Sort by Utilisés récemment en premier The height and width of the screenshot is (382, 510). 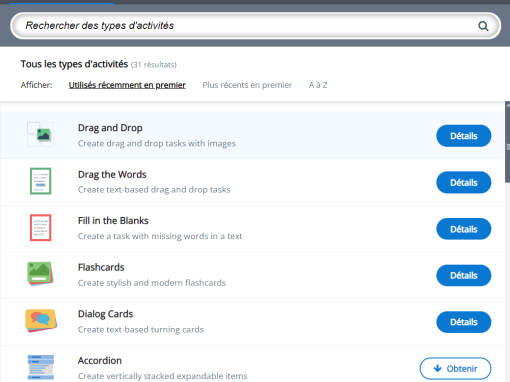pyautogui.click(x=127, y=85)
